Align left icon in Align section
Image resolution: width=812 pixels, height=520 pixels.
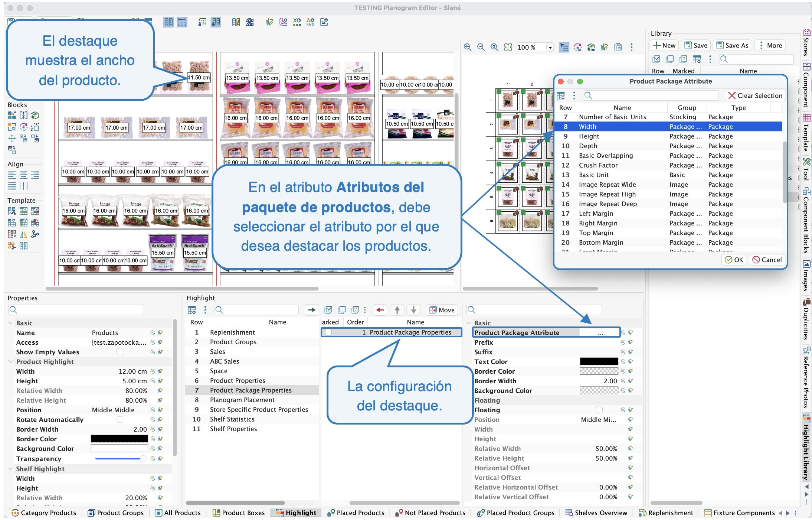click(12, 175)
